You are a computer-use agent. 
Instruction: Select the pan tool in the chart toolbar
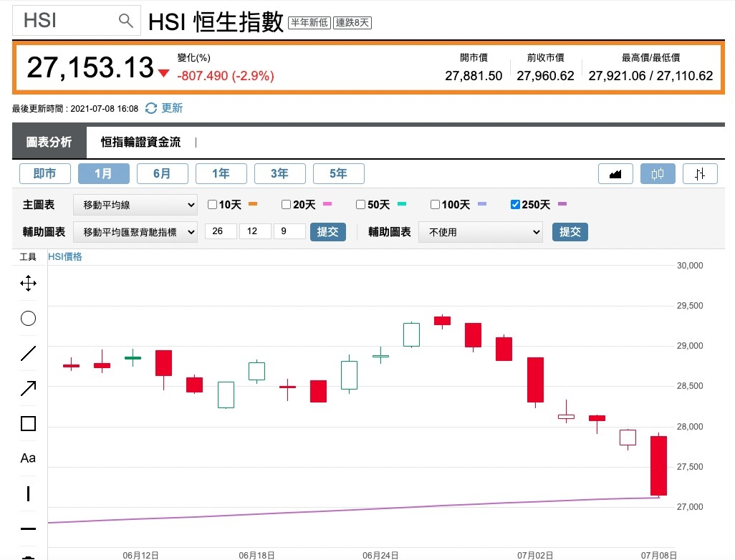[x=28, y=283]
